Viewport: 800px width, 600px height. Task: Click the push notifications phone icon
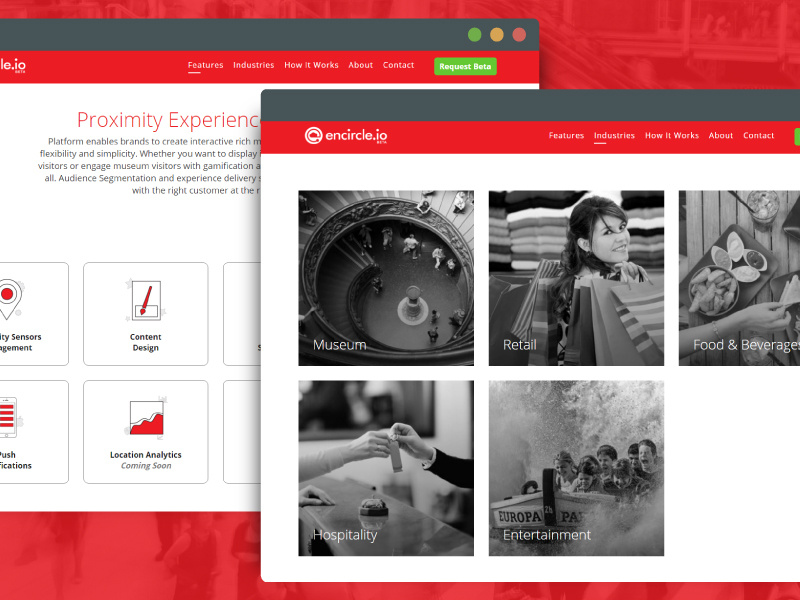(9, 417)
